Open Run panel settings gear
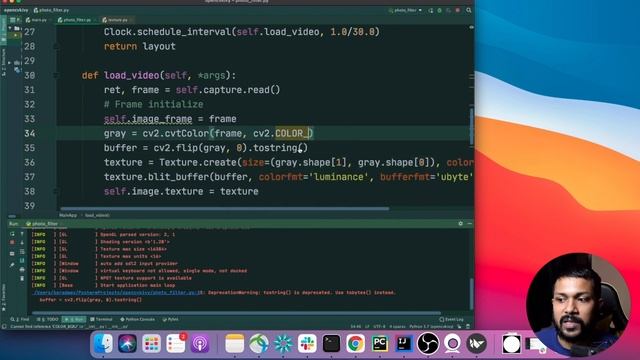 (x=460, y=224)
